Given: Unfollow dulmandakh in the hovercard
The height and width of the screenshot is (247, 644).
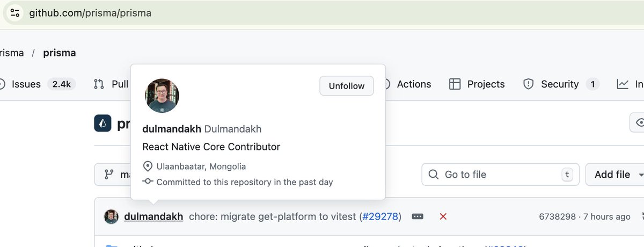Looking at the screenshot, I should 347,86.
